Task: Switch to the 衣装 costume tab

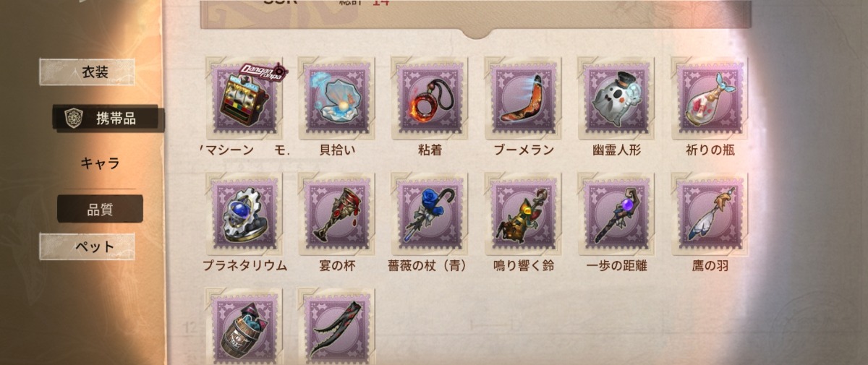Action: (x=87, y=72)
